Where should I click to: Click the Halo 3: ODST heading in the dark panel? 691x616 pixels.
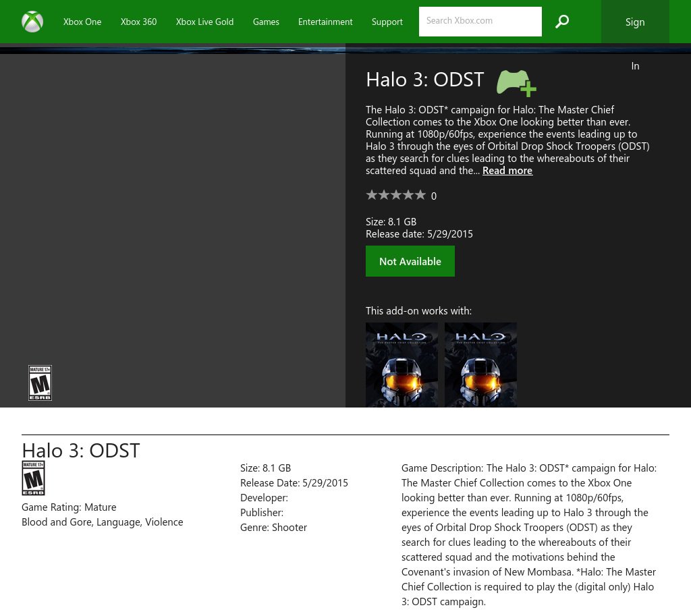pos(424,80)
